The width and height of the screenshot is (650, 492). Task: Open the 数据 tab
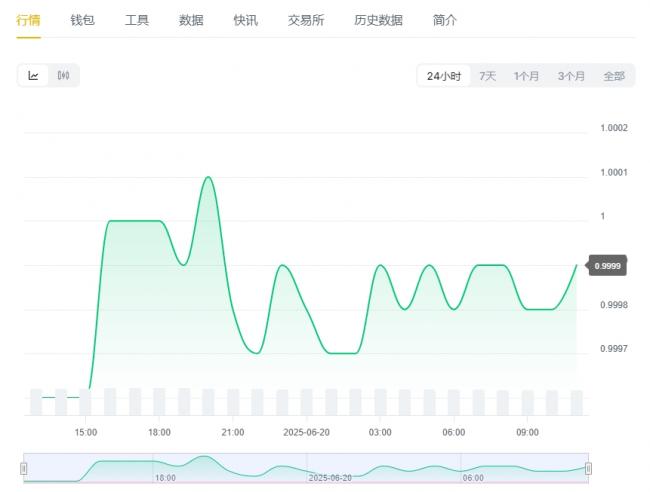click(191, 20)
